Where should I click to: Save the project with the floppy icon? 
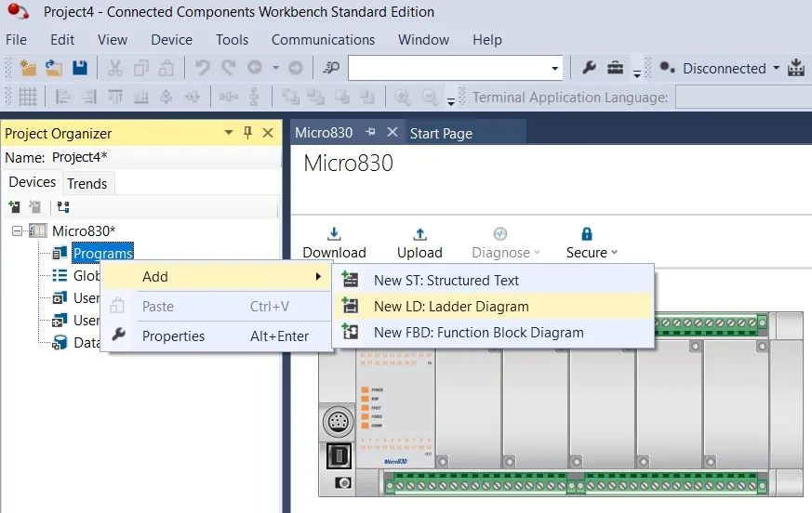(80, 68)
